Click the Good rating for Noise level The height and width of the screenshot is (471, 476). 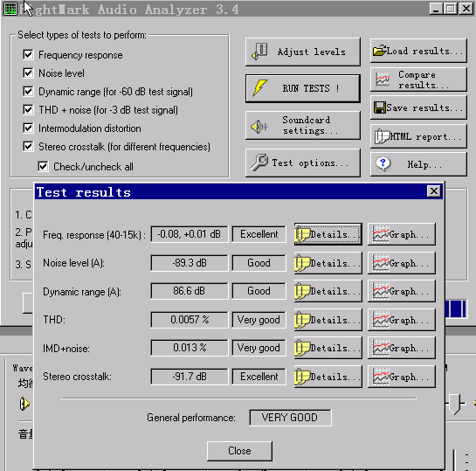click(259, 263)
